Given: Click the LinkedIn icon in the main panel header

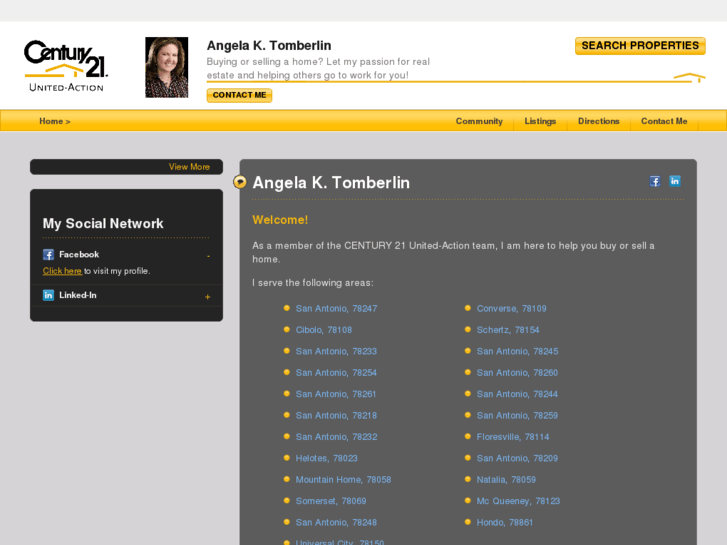Looking at the screenshot, I should point(675,181).
